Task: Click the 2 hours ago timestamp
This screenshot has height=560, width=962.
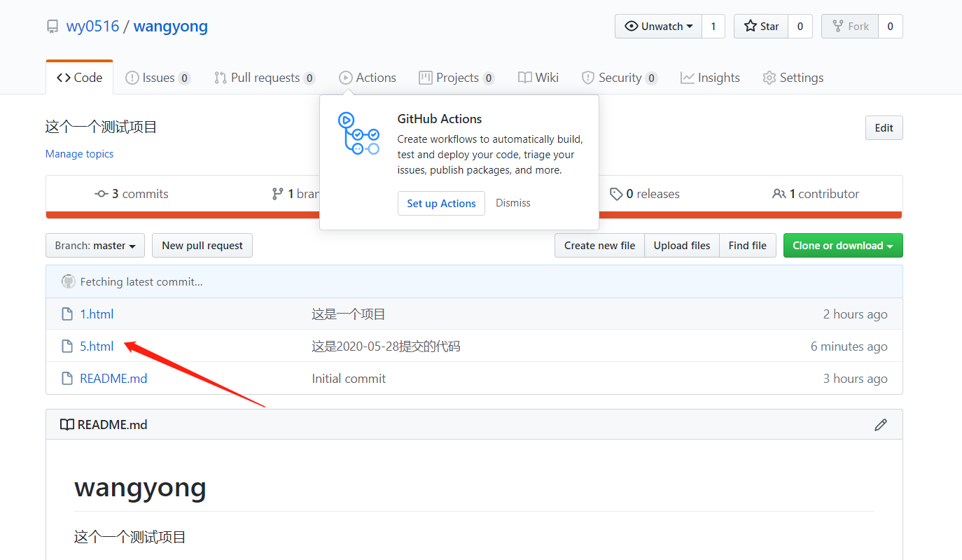Action: pyautogui.click(x=856, y=314)
